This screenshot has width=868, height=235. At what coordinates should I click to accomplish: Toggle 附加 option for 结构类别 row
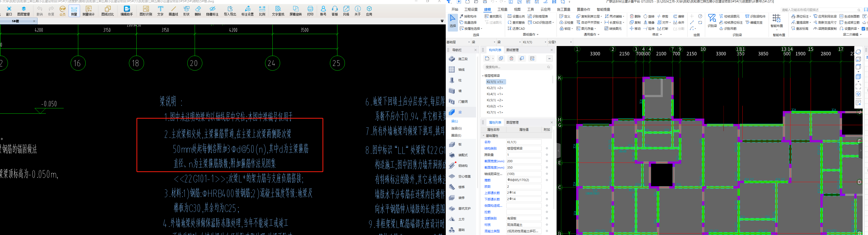tap(547, 148)
